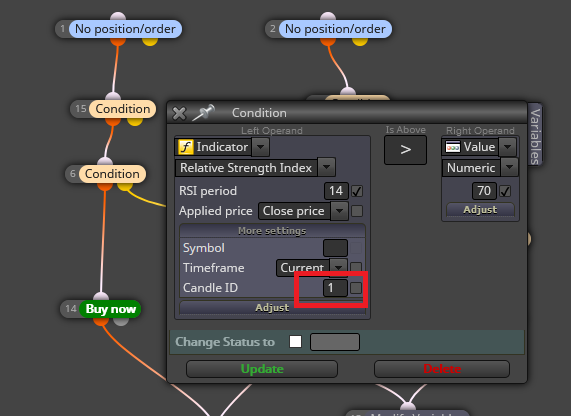The height and width of the screenshot is (416, 571).
Task: Click yellow output connector of block 1
Action: (150, 41)
